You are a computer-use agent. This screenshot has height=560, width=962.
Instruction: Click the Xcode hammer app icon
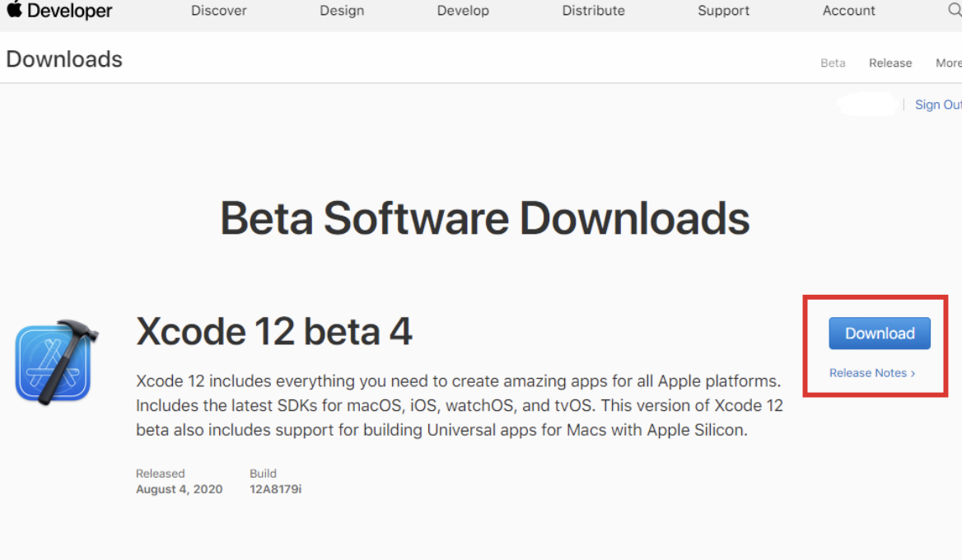[x=57, y=362]
